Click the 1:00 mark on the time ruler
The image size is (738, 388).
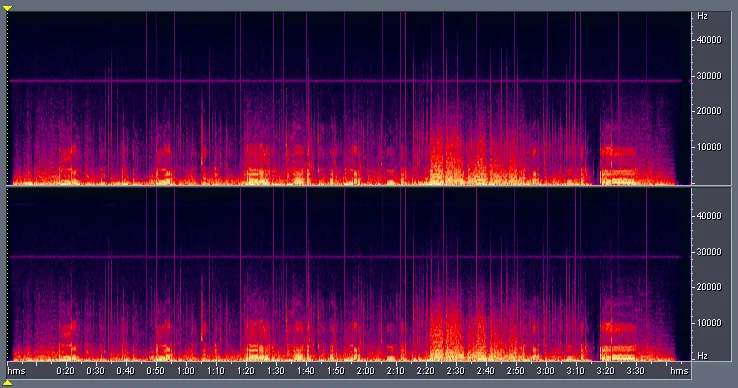tap(186, 371)
